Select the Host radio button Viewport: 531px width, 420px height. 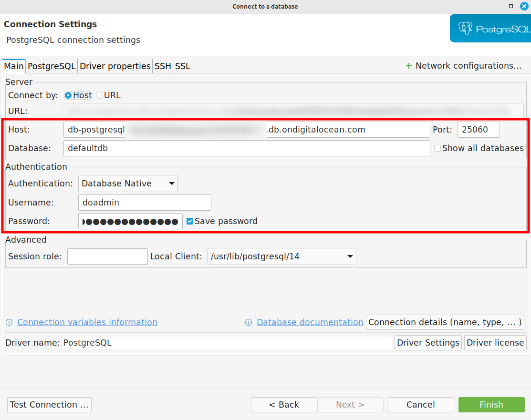tap(68, 95)
